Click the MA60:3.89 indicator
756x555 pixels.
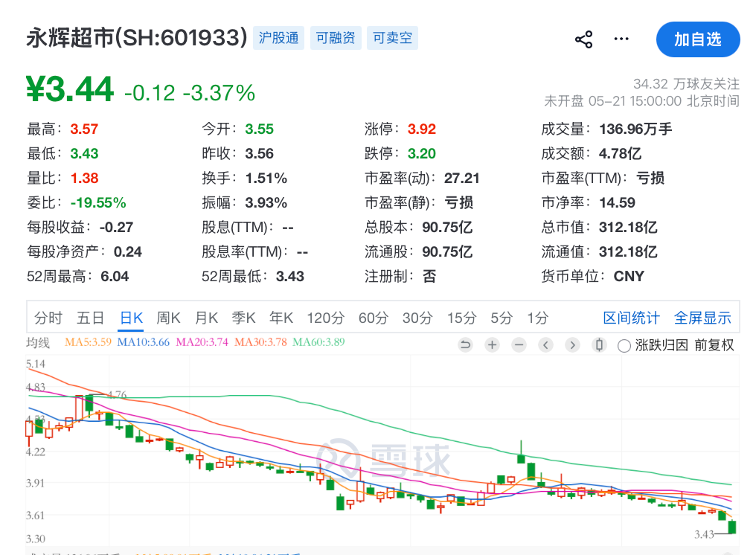click(318, 342)
